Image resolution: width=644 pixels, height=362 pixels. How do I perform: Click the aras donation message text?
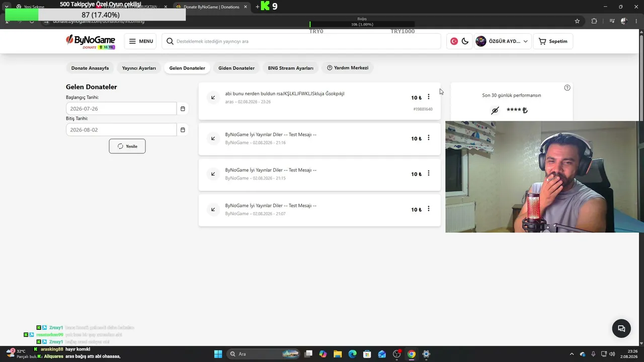coord(285,94)
